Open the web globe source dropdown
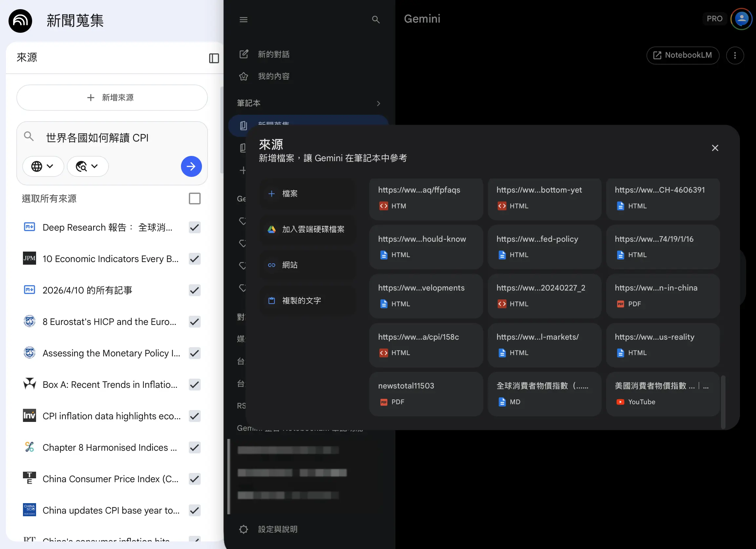756x549 pixels. [43, 166]
